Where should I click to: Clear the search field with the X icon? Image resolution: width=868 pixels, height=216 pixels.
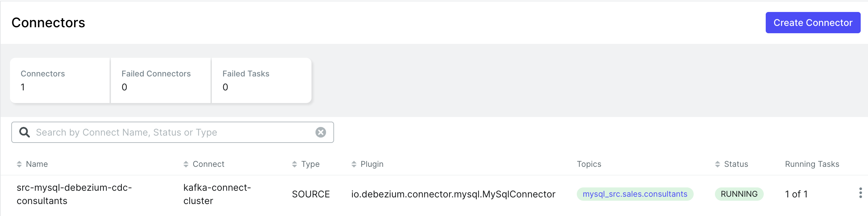point(320,132)
